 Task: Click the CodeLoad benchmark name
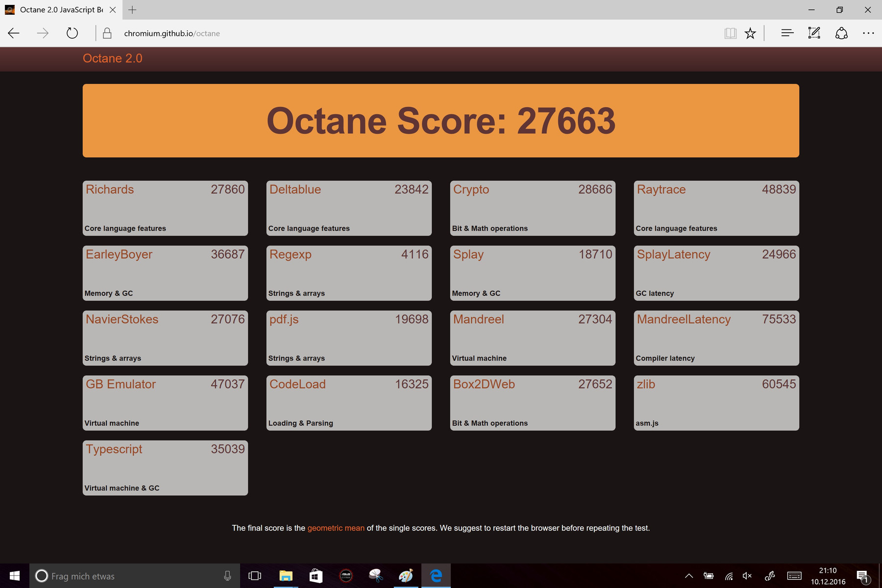point(297,384)
